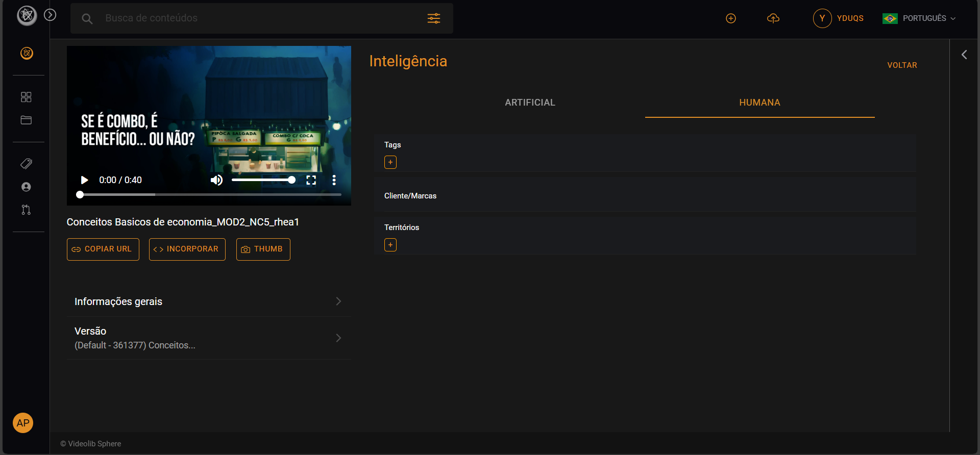Open the Y user avatar

click(822, 18)
